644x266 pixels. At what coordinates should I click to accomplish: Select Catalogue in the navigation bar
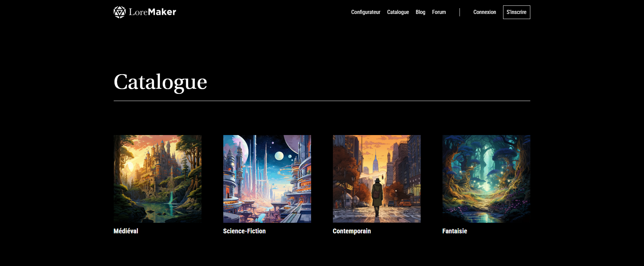398,12
